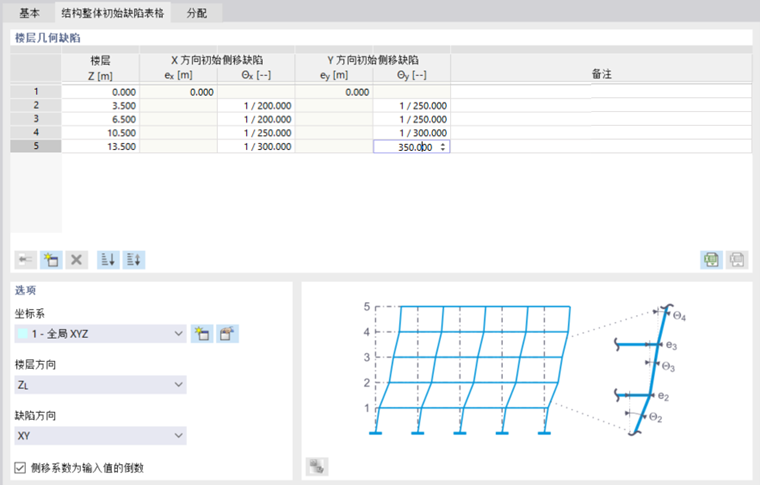Screen dimensions: 760x485
Task: Click the X 方向初始侧移缺陷 column header
Action: click(217, 60)
